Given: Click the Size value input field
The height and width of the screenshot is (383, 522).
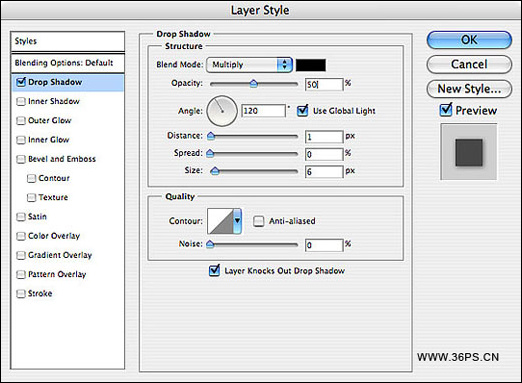Looking at the screenshot, I should (x=324, y=171).
